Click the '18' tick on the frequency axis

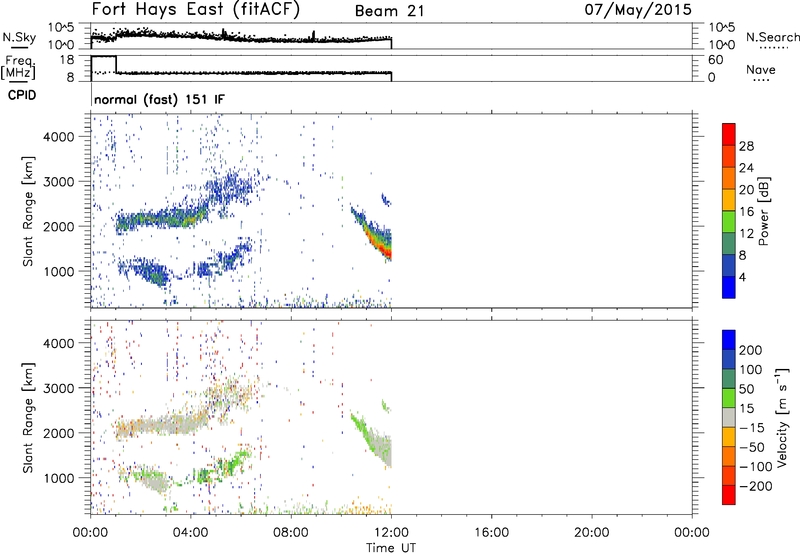[67, 60]
